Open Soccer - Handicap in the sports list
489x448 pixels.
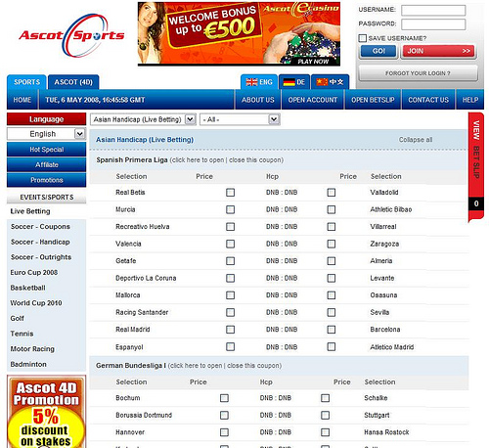tap(40, 242)
